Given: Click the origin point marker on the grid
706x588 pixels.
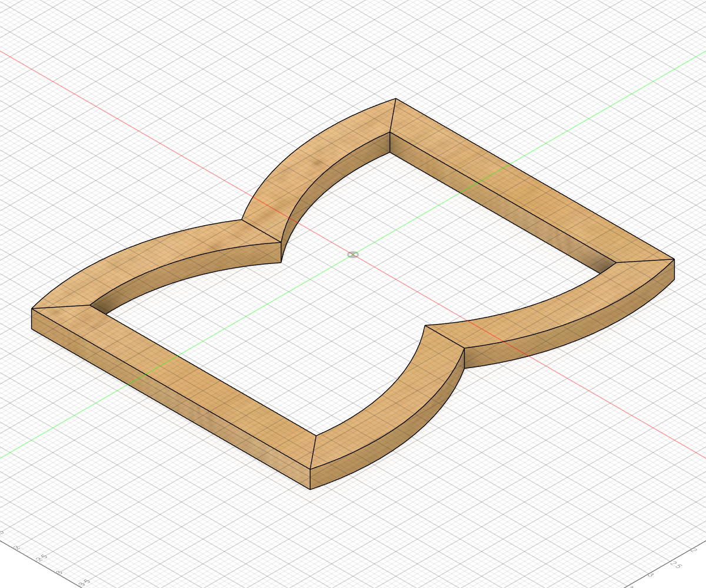Looking at the screenshot, I should tap(353, 255).
